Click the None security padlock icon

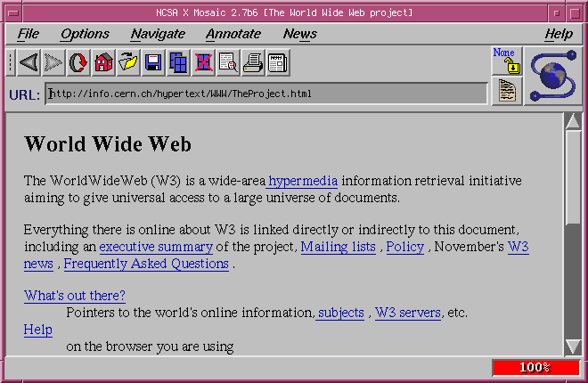coord(507,61)
